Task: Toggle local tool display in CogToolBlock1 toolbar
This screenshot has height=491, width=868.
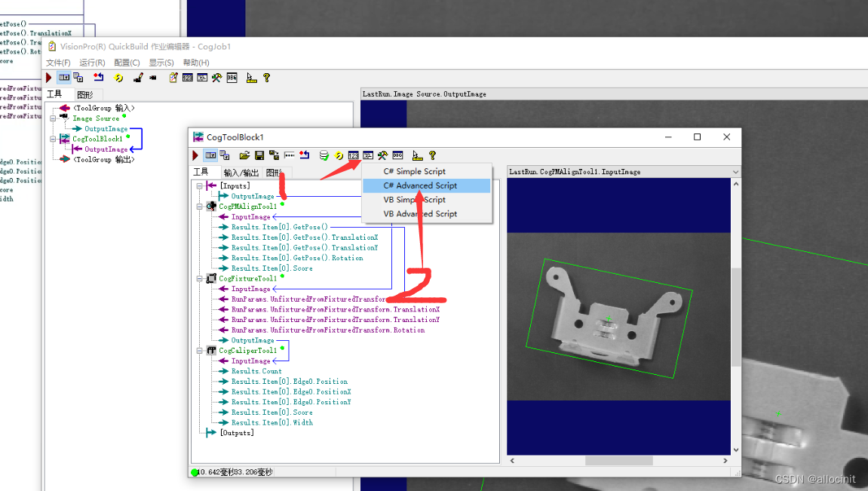Action: click(x=210, y=155)
